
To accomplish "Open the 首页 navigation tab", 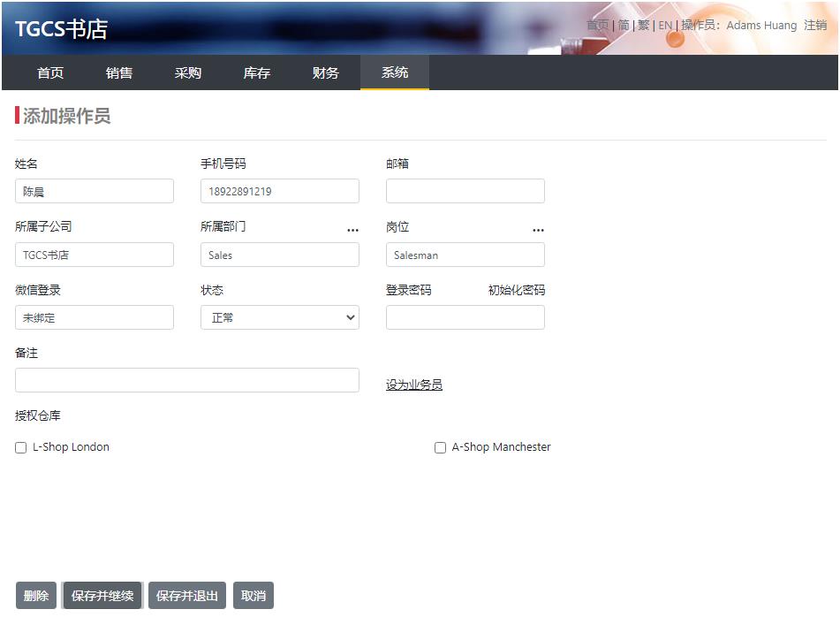I will pos(50,73).
